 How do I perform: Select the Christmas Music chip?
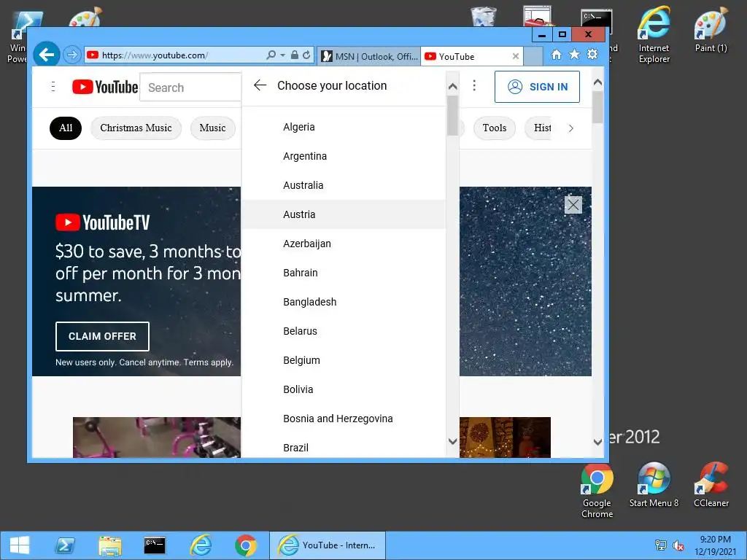[x=136, y=128]
